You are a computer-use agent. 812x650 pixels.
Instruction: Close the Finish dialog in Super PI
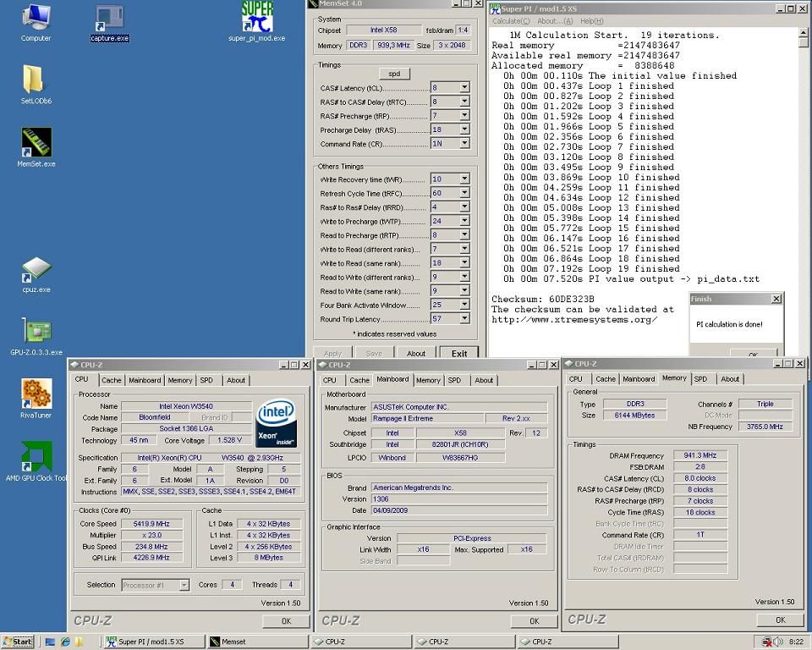pos(776,299)
